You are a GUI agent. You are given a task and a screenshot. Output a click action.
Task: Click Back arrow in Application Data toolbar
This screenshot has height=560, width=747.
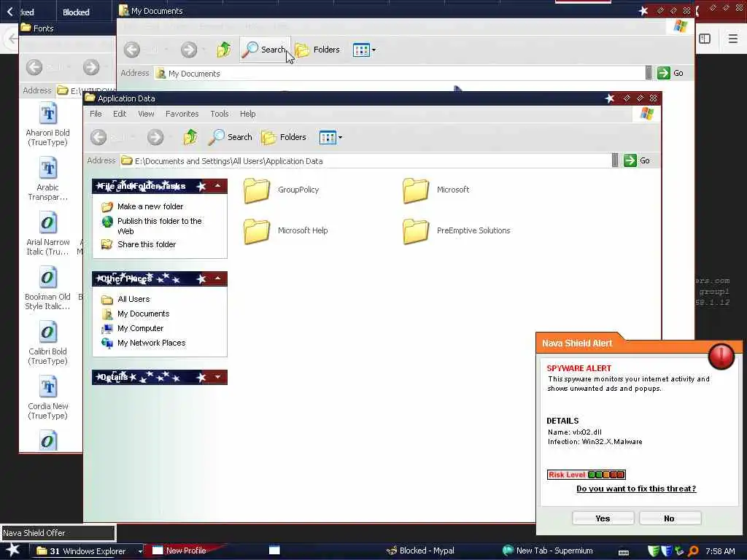(x=98, y=137)
